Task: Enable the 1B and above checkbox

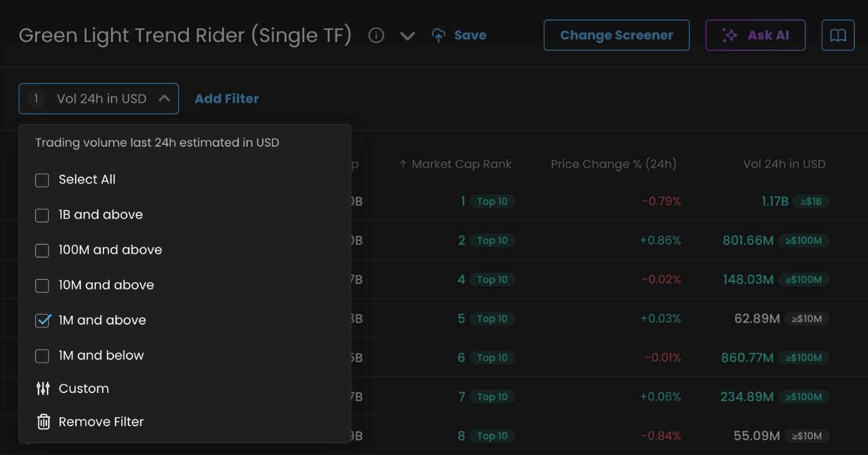Action: pyautogui.click(x=42, y=215)
